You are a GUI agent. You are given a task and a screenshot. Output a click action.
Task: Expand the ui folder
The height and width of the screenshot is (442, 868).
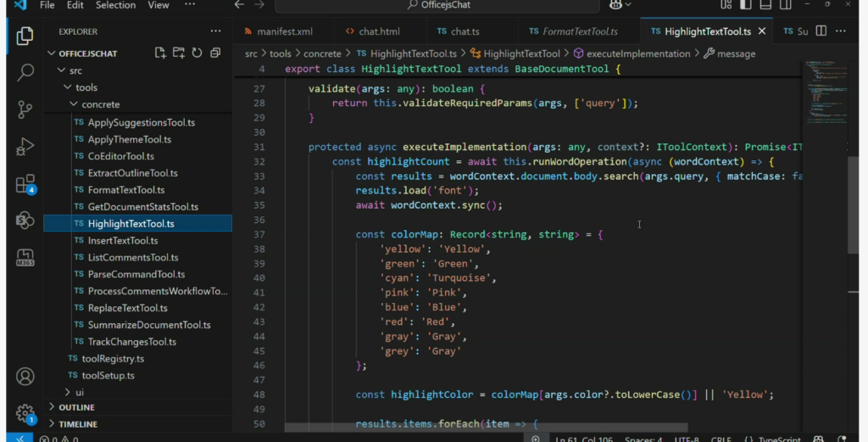(79, 392)
